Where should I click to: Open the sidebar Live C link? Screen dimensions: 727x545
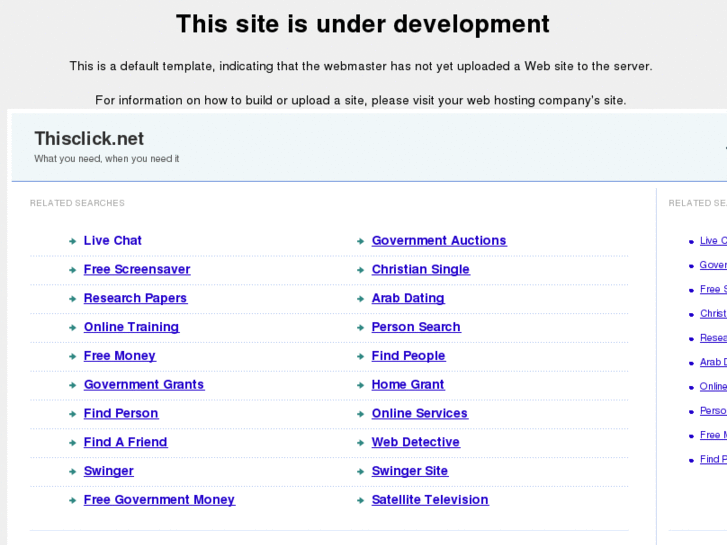[x=713, y=240]
